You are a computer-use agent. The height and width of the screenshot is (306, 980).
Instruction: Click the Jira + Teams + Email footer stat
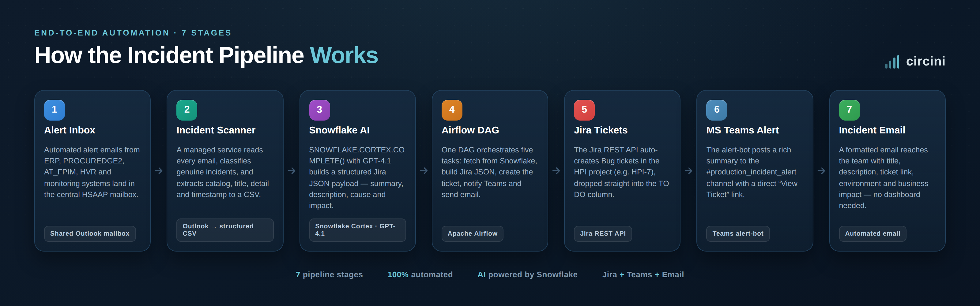[x=643, y=274]
